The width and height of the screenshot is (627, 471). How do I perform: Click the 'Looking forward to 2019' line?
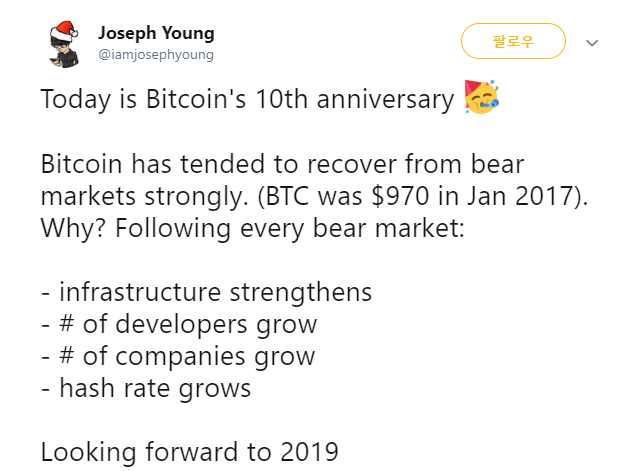point(190,452)
